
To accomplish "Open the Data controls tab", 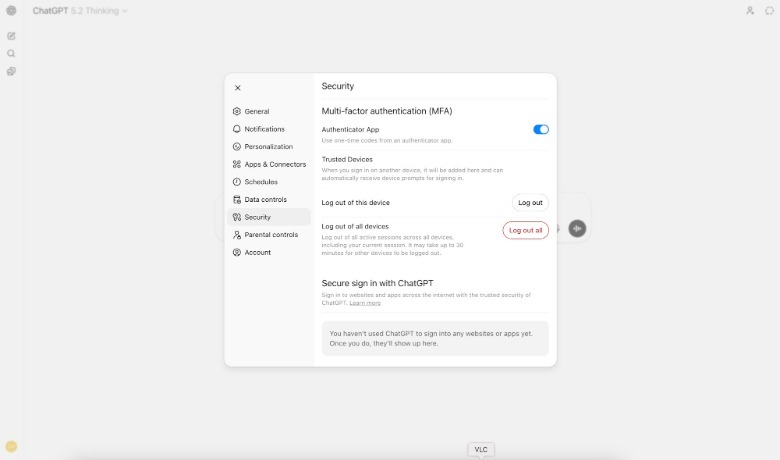I will click(x=269, y=199).
